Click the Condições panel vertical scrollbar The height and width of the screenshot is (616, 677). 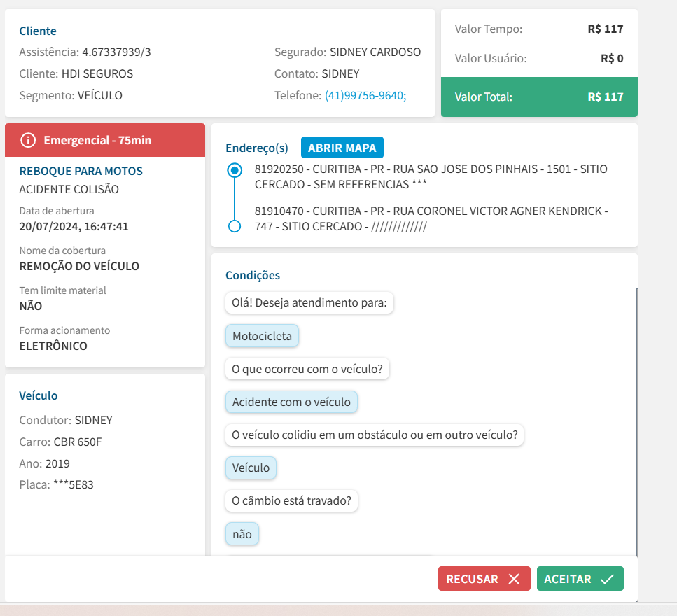(x=636, y=420)
